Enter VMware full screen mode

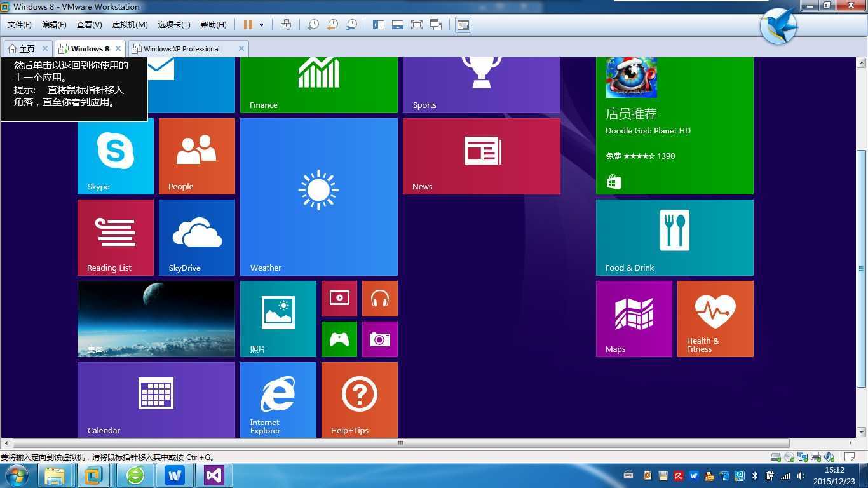point(417,25)
